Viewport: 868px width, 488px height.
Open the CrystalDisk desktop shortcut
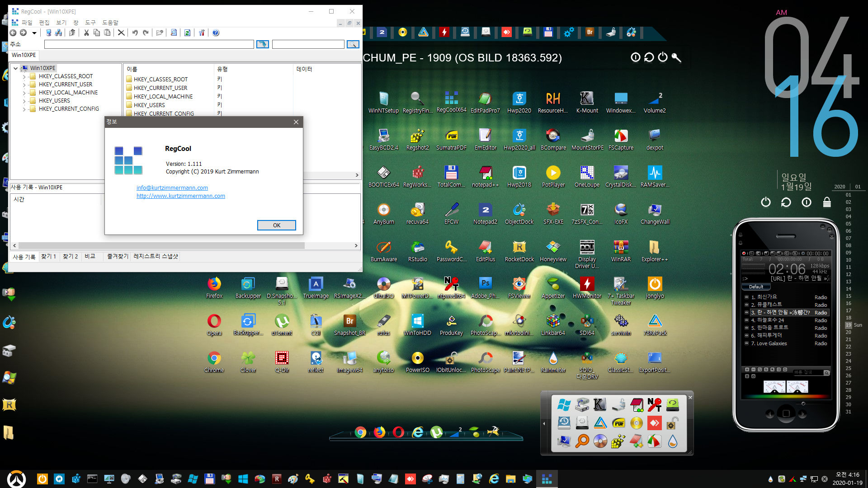point(621,176)
